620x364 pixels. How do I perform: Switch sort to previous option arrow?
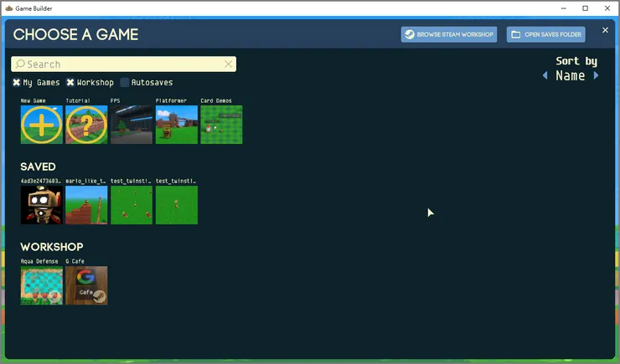pyautogui.click(x=545, y=75)
